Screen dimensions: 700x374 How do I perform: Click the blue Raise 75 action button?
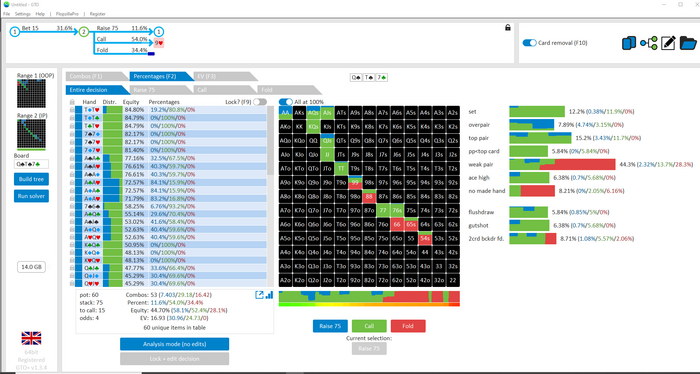pyautogui.click(x=330, y=326)
